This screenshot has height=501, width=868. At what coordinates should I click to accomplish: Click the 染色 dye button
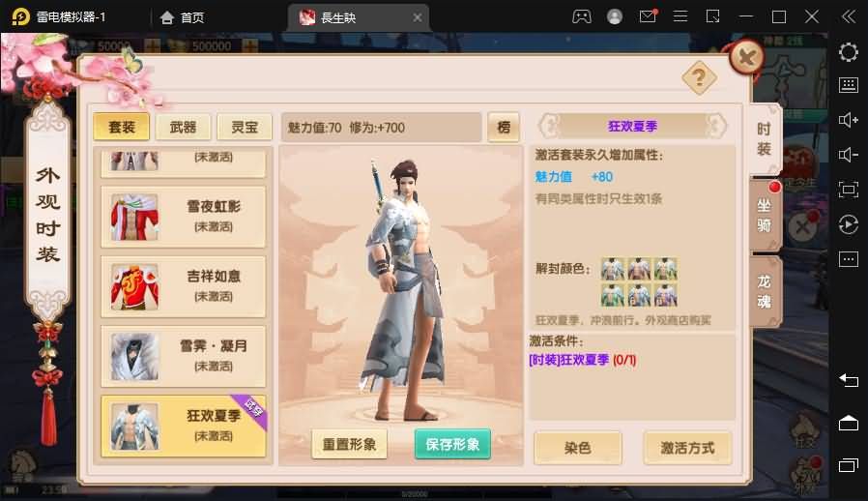[577, 448]
